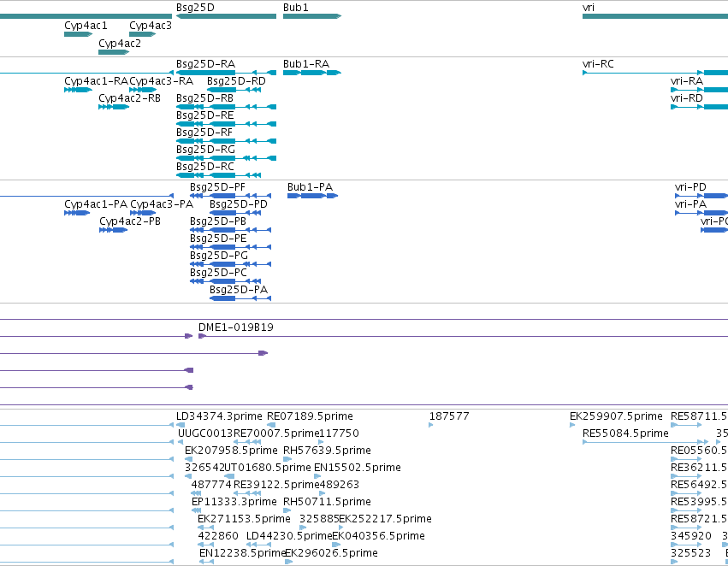Click the Bsg25D-PC protein label
This screenshot has width=728, height=566.
[218, 273]
